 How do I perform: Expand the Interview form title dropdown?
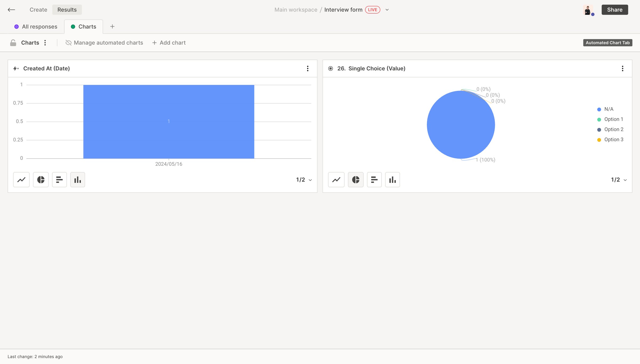(387, 10)
